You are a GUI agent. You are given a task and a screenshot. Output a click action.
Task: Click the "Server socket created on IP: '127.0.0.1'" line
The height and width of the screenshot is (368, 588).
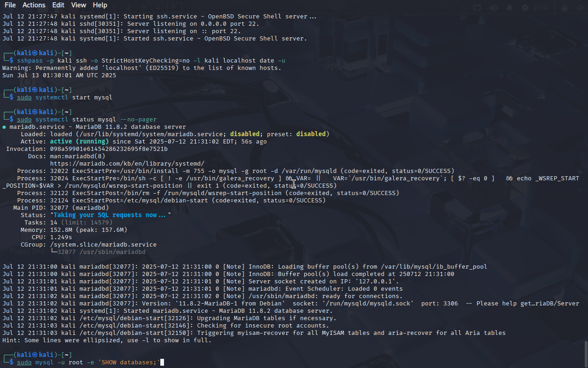tap(201, 282)
